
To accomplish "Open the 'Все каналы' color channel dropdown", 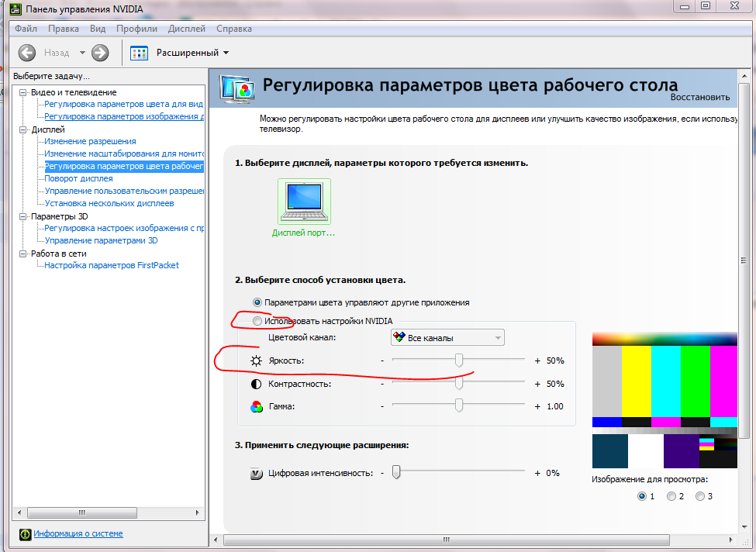I will [x=447, y=338].
